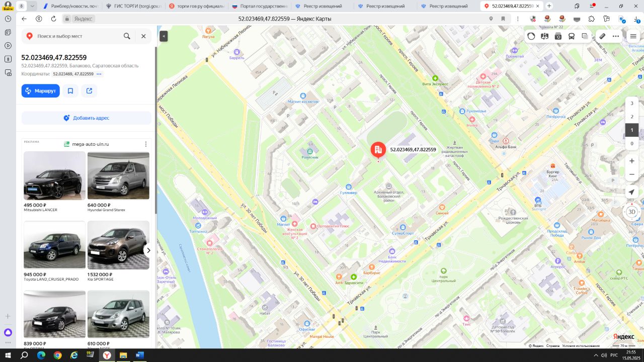Open coordinates options three-dot menu
This screenshot has height=362, width=644.
(x=99, y=74)
